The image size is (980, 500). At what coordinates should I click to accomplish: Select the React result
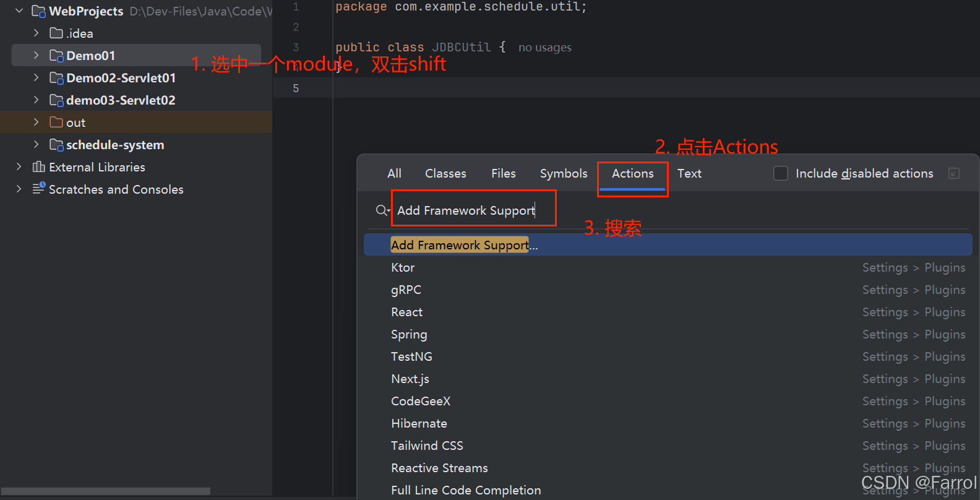coord(668,312)
